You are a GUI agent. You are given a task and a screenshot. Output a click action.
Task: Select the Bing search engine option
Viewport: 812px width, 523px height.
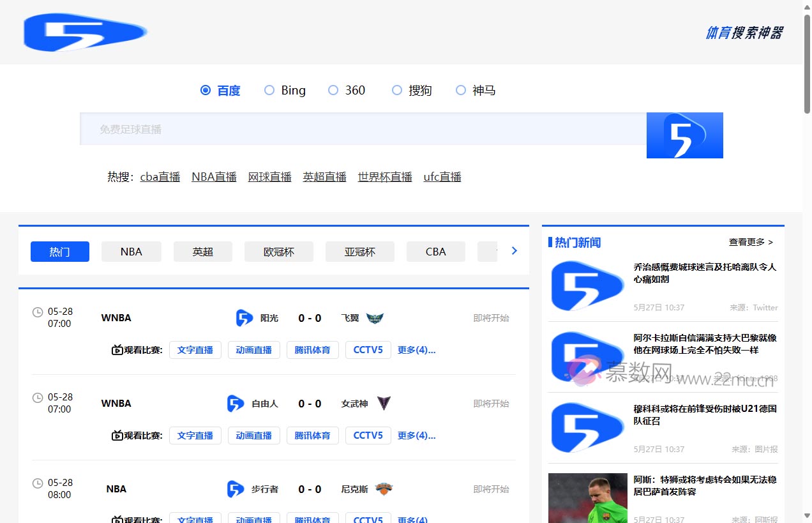point(269,91)
